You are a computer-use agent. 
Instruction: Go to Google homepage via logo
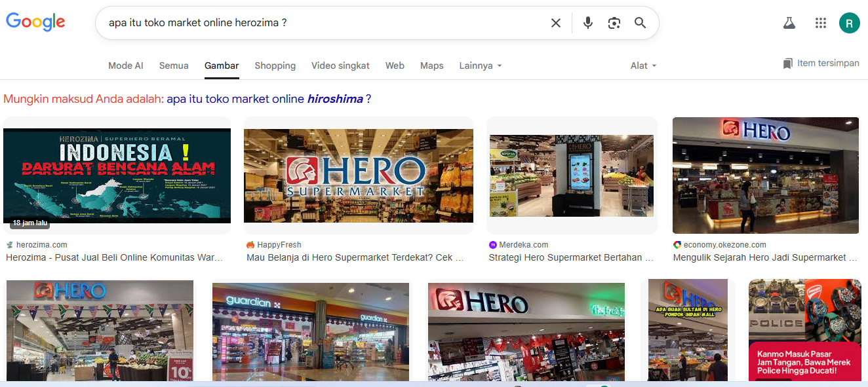[35, 22]
